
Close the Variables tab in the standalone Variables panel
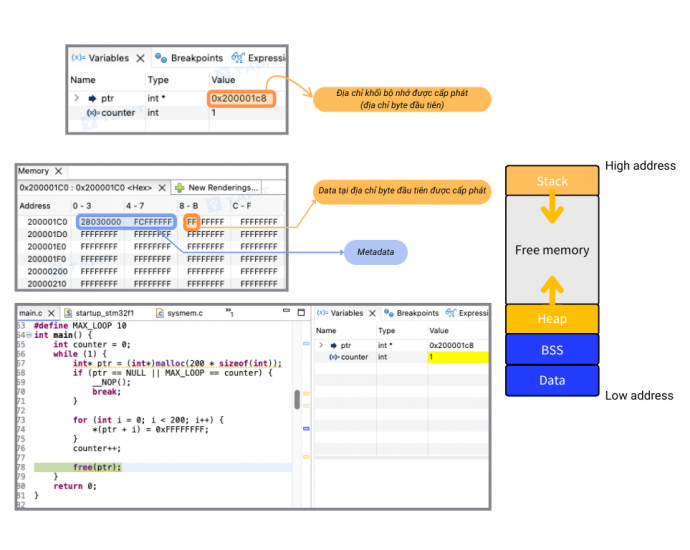click(140, 58)
